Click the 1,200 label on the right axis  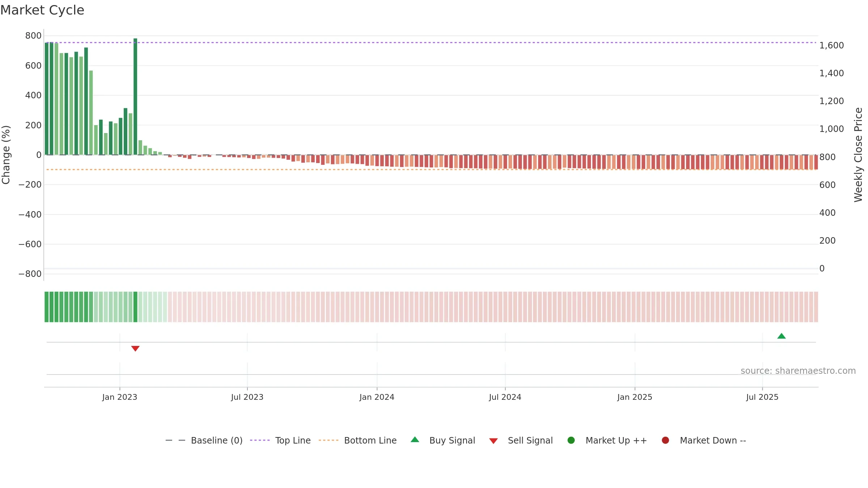pyautogui.click(x=831, y=101)
